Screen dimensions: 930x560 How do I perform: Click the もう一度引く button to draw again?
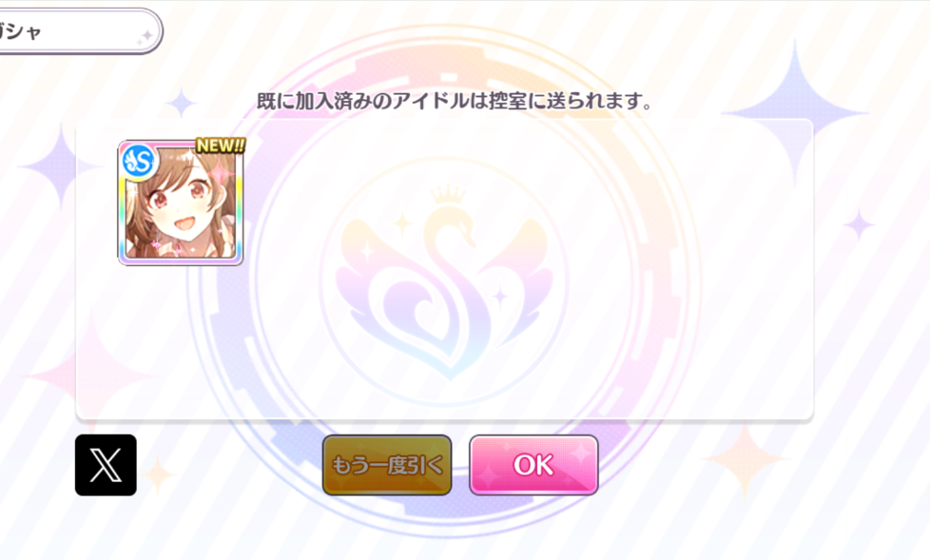[387, 465]
